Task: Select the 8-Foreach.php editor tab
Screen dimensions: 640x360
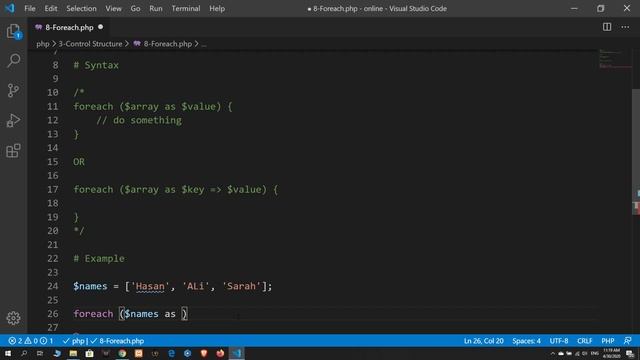Action: point(69,27)
